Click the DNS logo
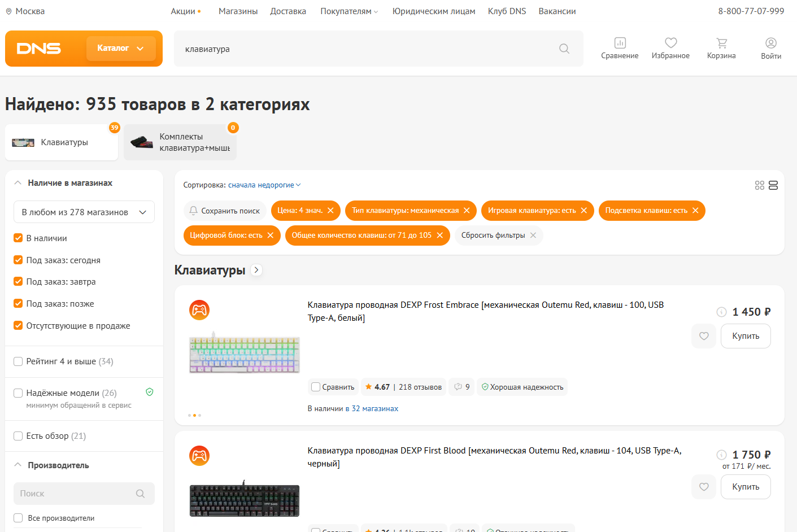This screenshot has width=797, height=532. 38,49
